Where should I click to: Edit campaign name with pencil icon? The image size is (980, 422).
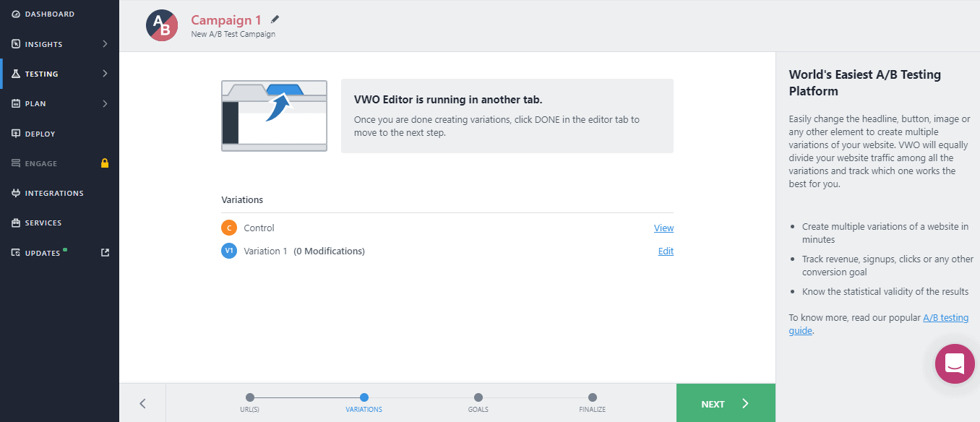(275, 20)
